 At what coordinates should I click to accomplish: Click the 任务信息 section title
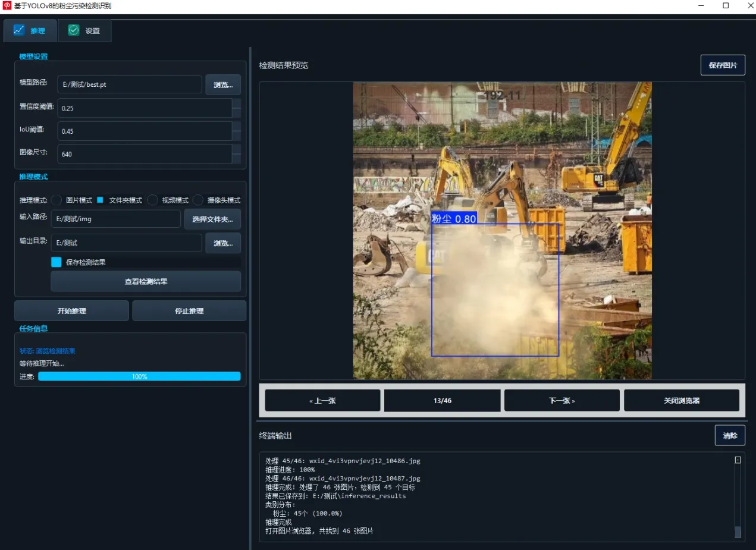coord(33,328)
